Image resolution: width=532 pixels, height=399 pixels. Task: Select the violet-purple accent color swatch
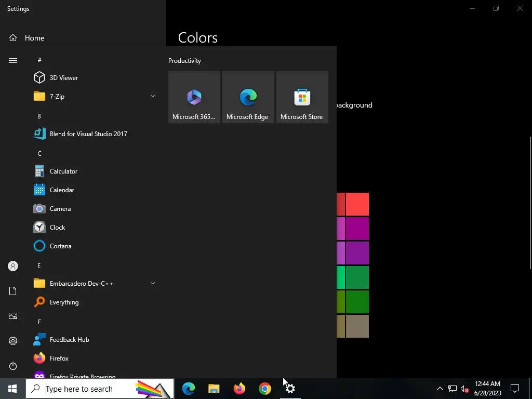coord(357,253)
